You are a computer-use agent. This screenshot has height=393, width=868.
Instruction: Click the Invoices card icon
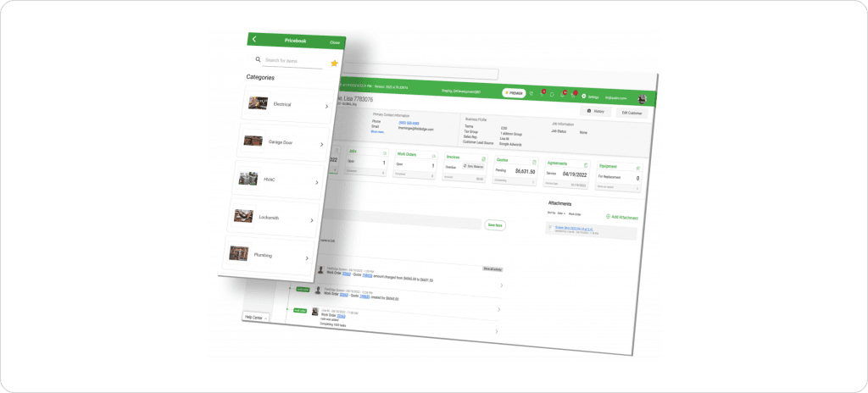tap(483, 159)
